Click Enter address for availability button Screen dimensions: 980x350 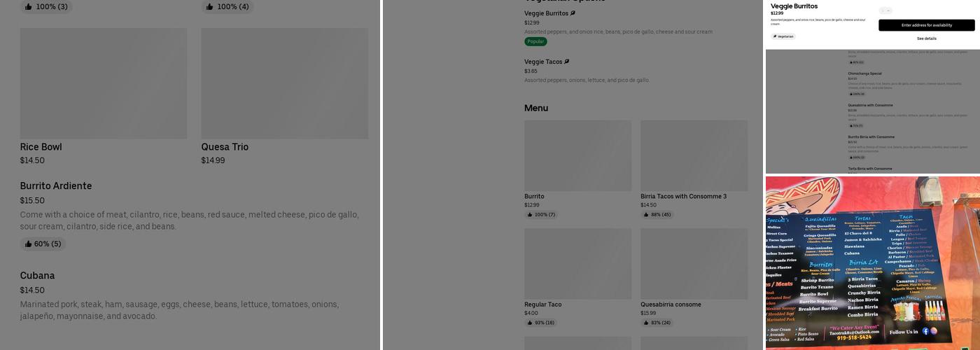pos(926,25)
